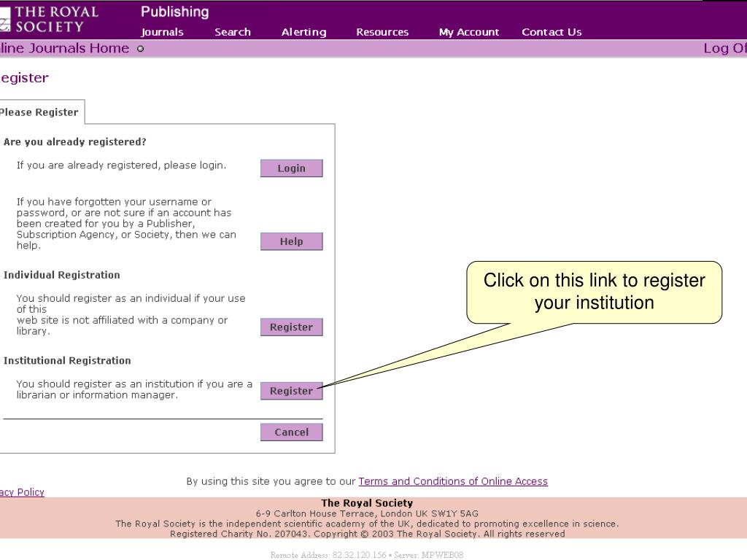Open My Account page
The height and width of the screenshot is (560, 747).
tap(469, 32)
